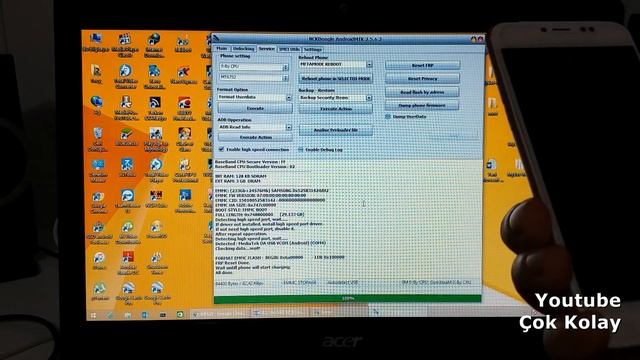Expand the Reboot Phone mode dropdown
This screenshot has height=360, width=640.
coord(369,64)
